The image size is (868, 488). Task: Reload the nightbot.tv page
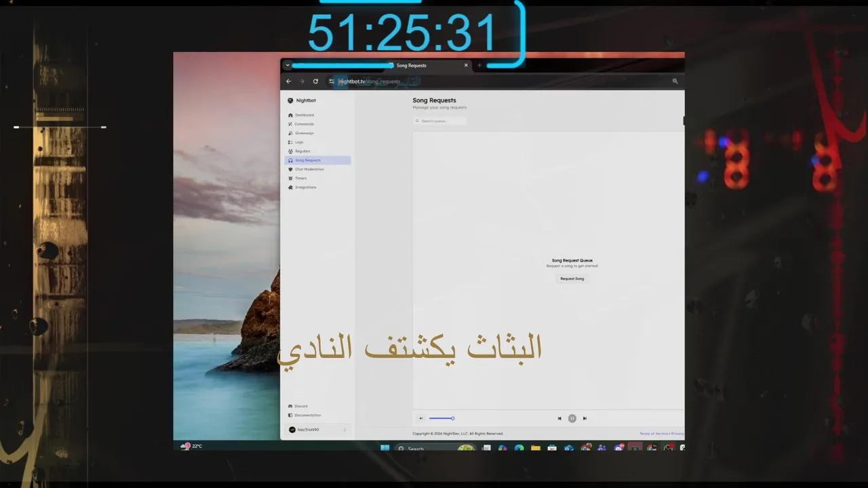click(315, 81)
